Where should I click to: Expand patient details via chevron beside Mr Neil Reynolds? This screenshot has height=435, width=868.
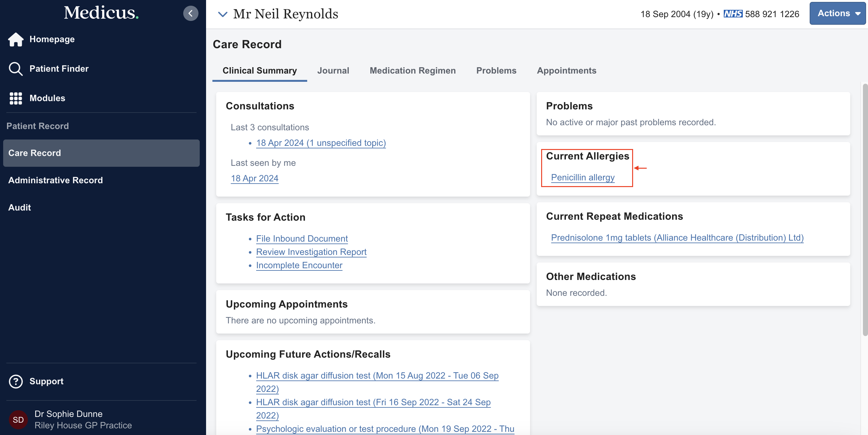coord(223,14)
